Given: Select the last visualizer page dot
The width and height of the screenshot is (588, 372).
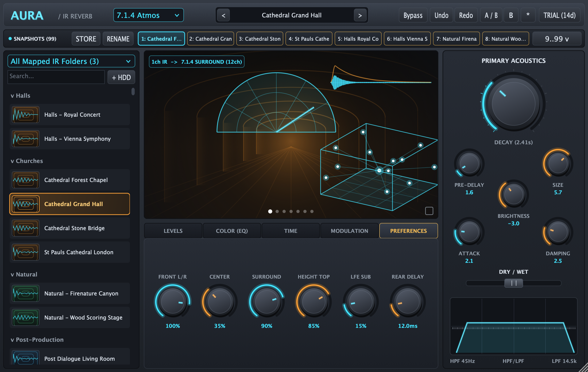Looking at the screenshot, I should tap(312, 211).
